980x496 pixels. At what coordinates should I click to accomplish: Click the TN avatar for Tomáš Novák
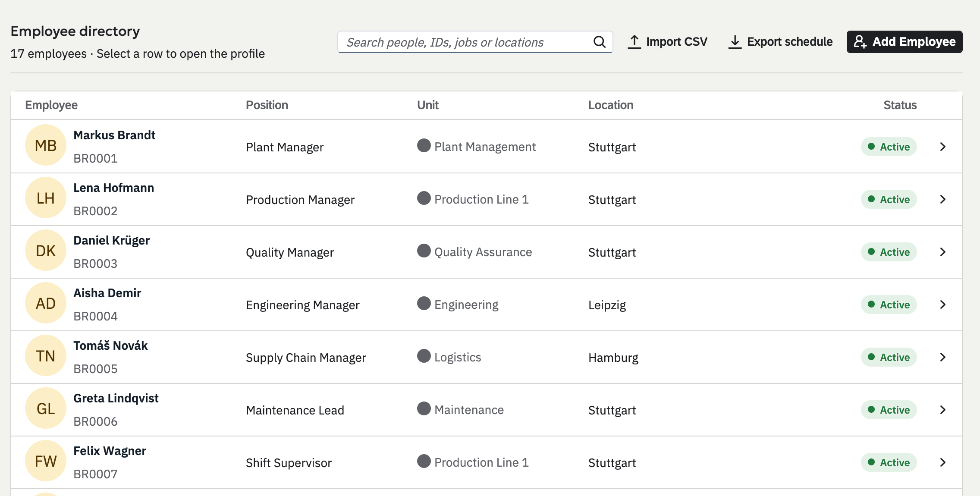click(46, 356)
